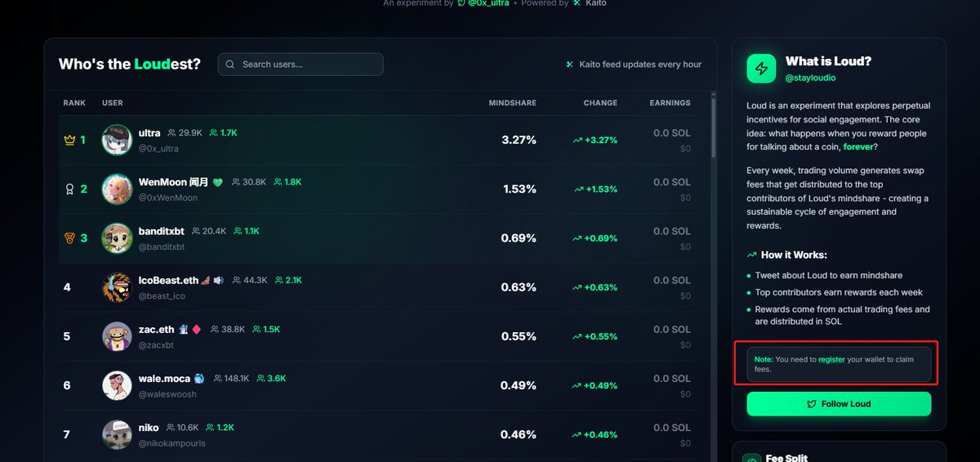Click the @zacxbt handle text
The width and height of the screenshot is (980, 462).
click(156, 344)
